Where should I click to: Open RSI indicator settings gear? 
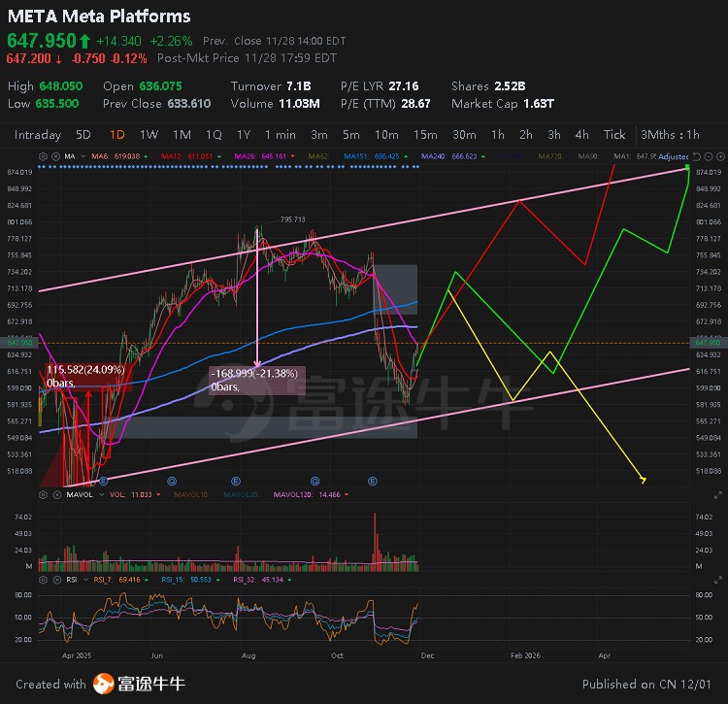42,579
